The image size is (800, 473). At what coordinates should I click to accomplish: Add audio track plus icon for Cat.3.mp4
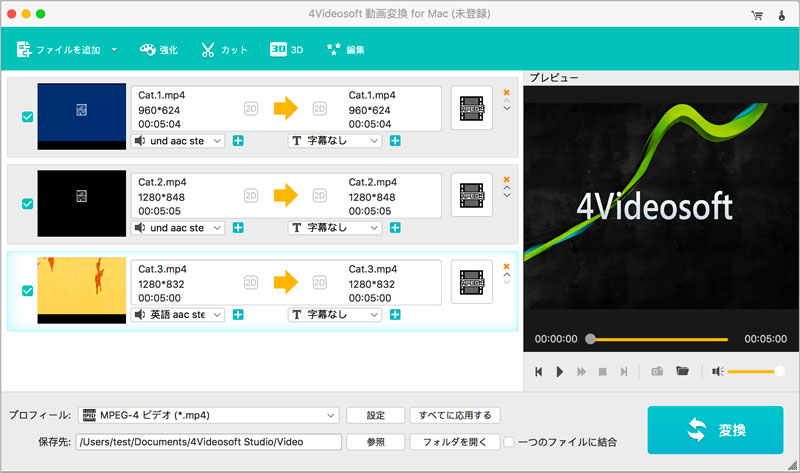pyautogui.click(x=238, y=314)
